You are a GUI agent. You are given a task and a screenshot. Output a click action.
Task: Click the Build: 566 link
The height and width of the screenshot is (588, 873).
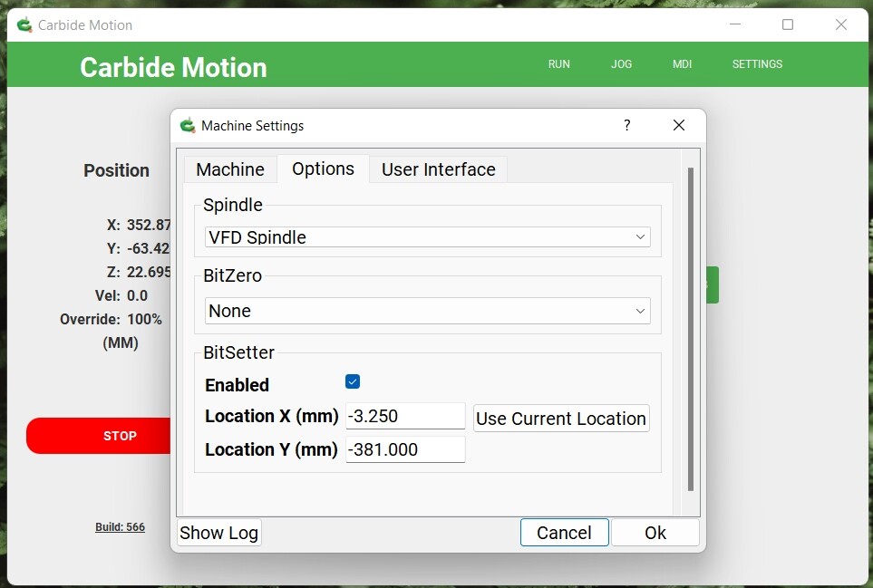120,526
